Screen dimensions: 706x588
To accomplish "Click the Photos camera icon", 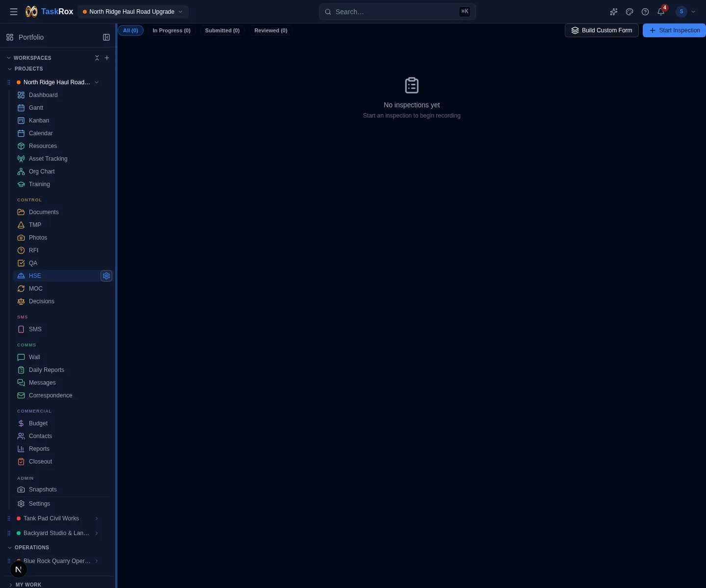I will 21,238.
